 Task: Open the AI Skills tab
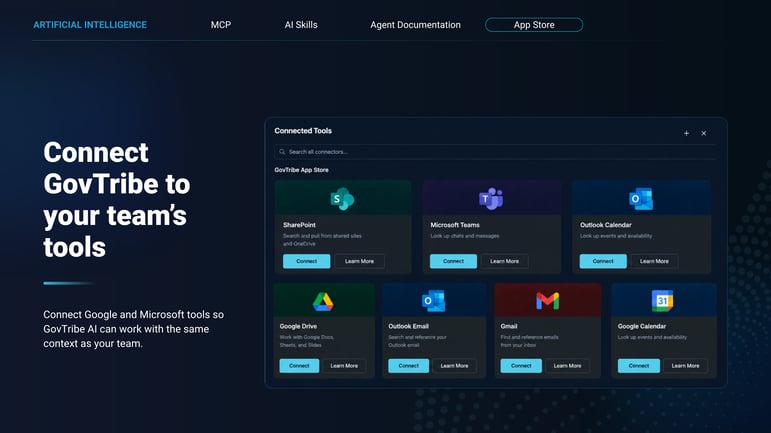301,25
